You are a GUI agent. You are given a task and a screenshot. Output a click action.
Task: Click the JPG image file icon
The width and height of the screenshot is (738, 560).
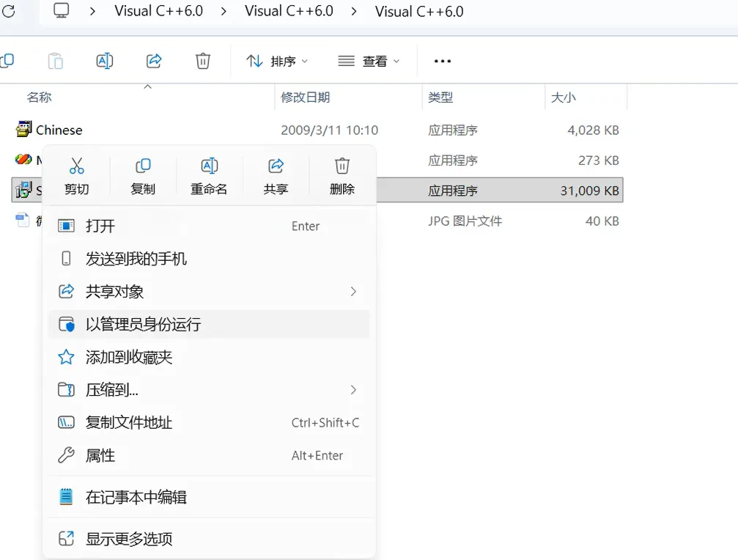click(x=23, y=220)
